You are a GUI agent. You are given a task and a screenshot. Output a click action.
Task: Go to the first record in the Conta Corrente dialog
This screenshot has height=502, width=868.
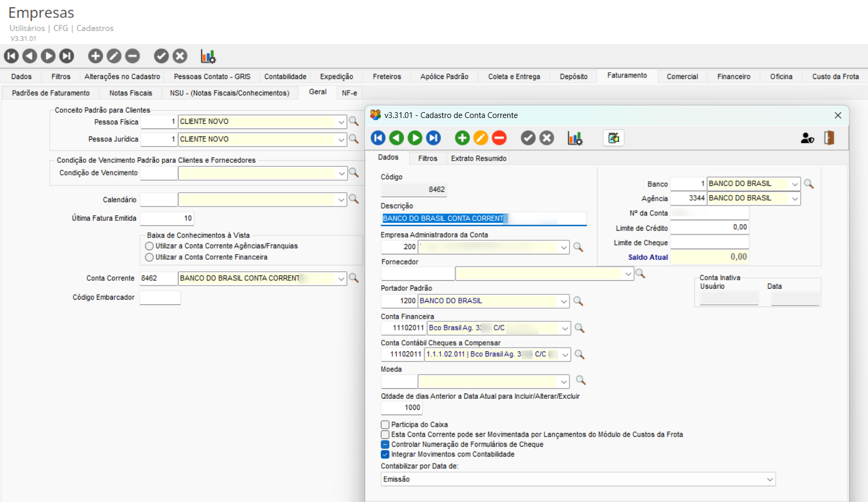coord(378,138)
